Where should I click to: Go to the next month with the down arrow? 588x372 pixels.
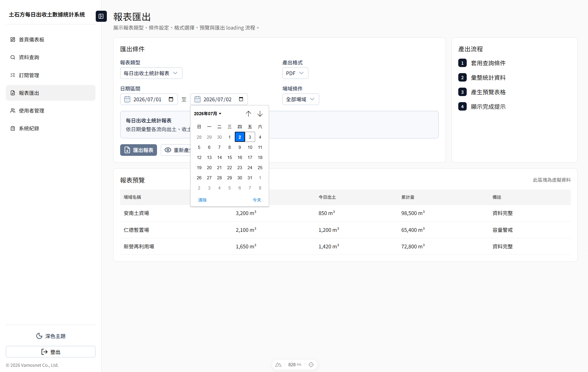pos(260,114)
